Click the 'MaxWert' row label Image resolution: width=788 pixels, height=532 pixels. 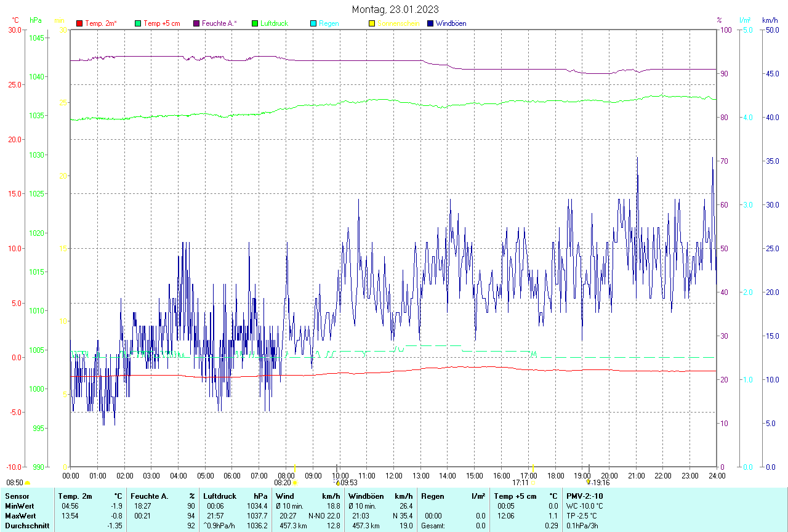pos(20,516)
